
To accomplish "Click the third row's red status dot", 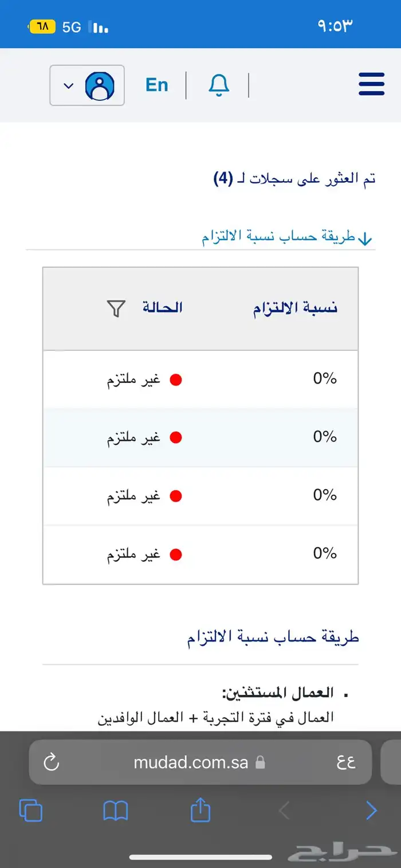I will click(x=176, y=496).
